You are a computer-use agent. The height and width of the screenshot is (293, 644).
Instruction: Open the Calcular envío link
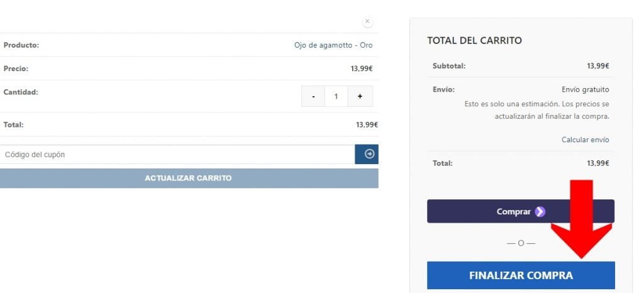click(x=585, y=140)
